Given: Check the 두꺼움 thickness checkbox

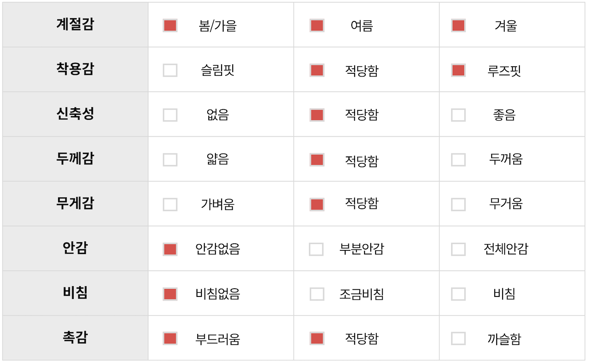Looking at the screenshot, I should click(458, 160).
